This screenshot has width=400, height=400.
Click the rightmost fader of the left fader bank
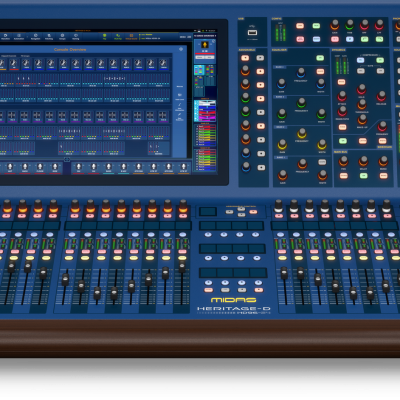point(182,266)
